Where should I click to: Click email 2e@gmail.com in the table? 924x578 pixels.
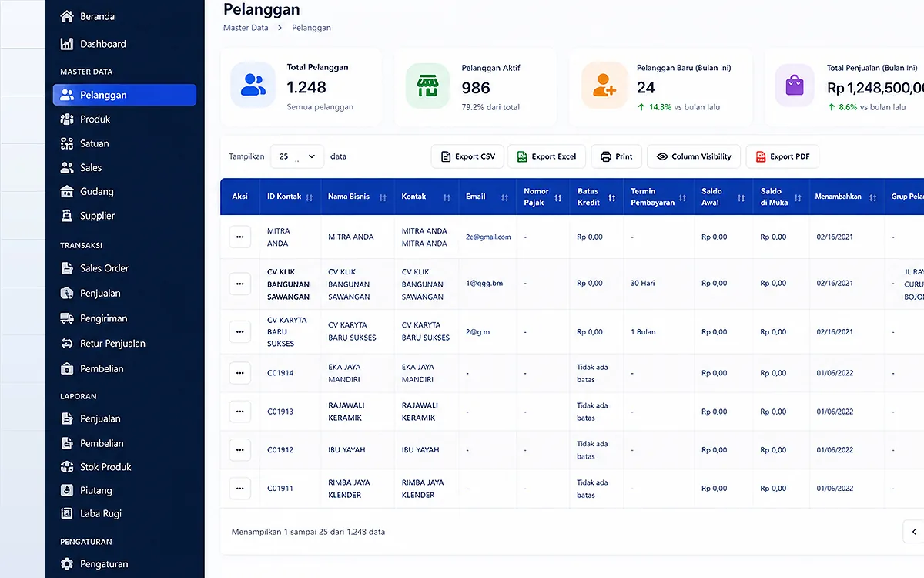[x=488, y=237]
